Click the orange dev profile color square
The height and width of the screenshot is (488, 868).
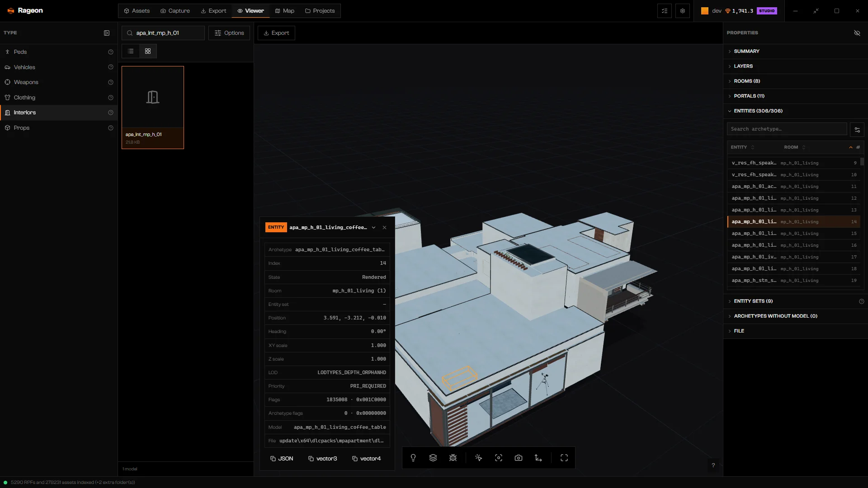(x=705, y=11)
